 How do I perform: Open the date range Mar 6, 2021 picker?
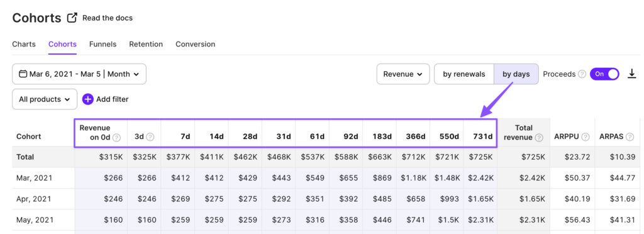(79, 74)
